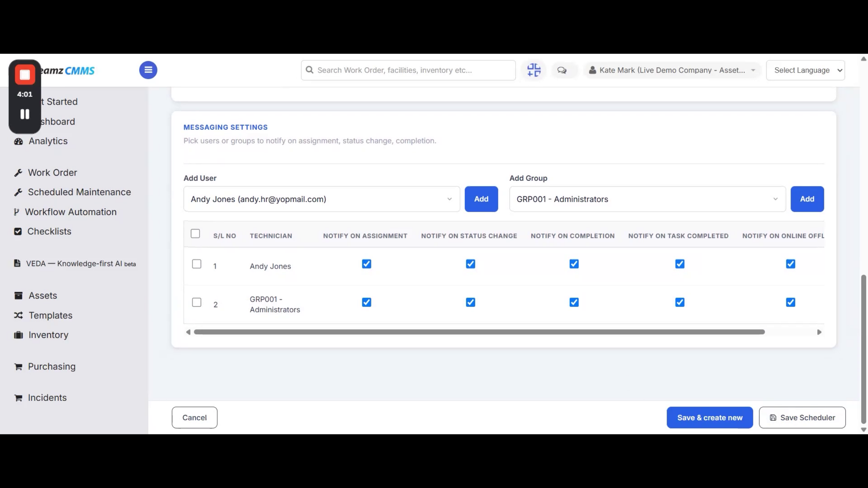
Task: Toggle the sidebar hamburger menu
Action: pos(148,70)
